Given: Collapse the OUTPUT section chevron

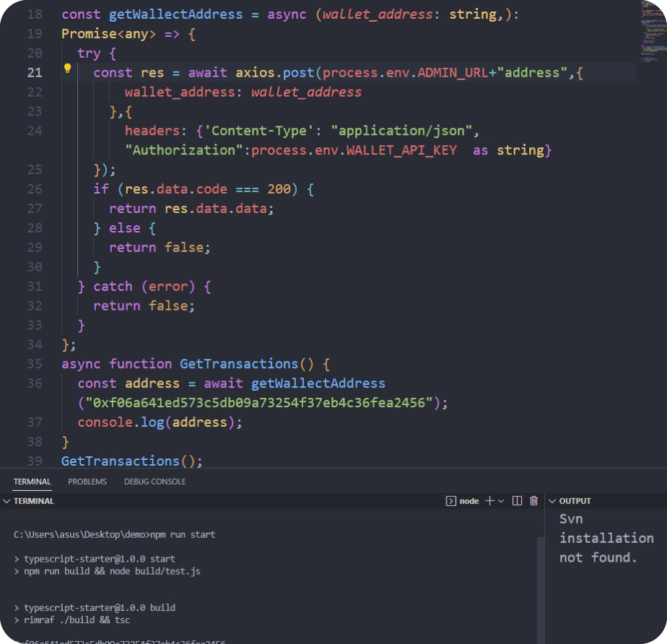Looking at the screenshot, I should pos(552,500).
